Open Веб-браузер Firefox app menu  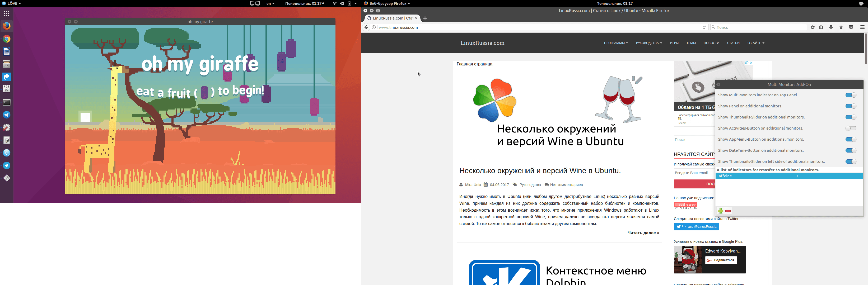pyautogui.click(x=387, y=3)
